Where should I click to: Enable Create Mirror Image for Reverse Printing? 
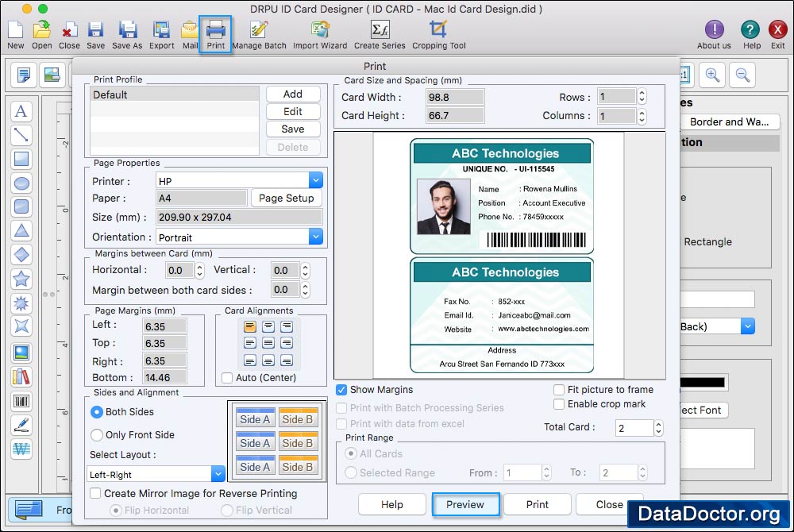click(x=95, y=493)
